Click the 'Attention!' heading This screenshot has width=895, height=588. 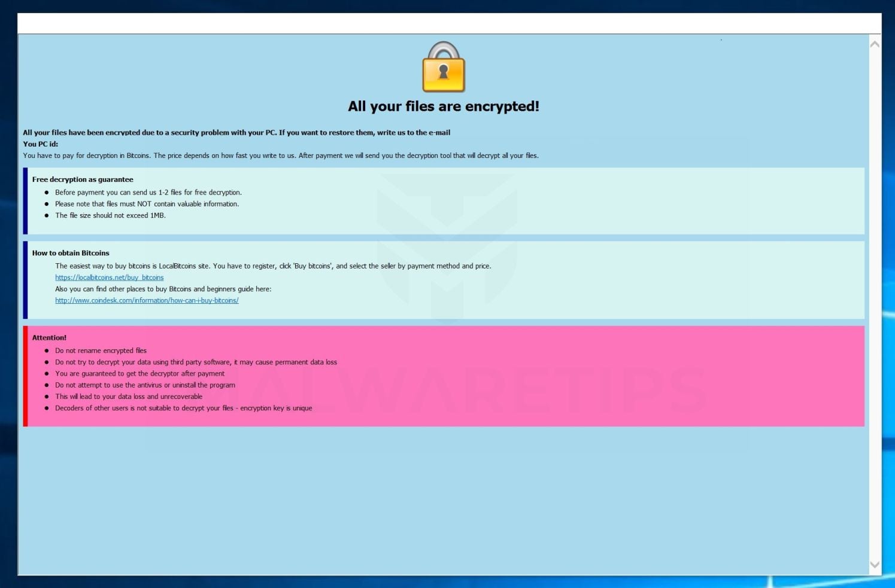click(49, 337)
